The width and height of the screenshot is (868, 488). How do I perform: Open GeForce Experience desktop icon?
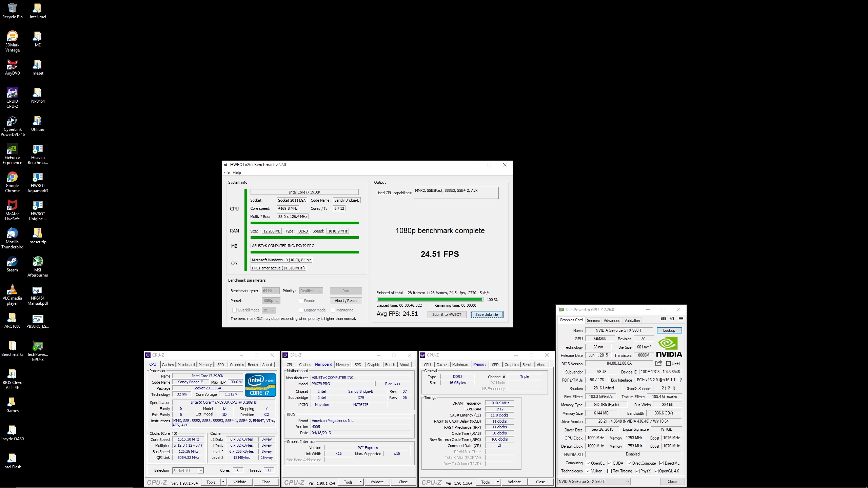point(12,154)
